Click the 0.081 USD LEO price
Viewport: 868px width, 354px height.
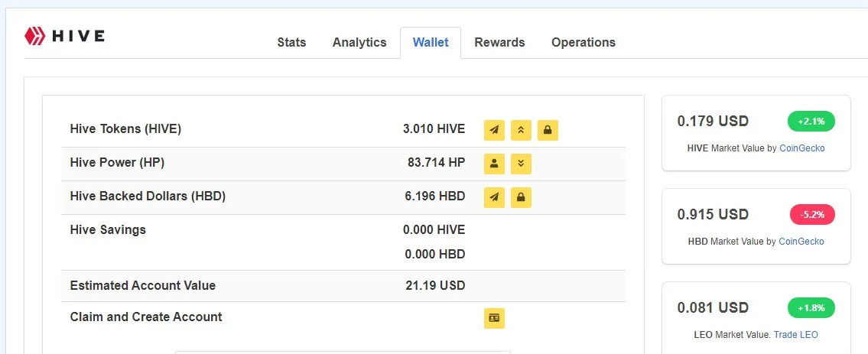[713, 307]
